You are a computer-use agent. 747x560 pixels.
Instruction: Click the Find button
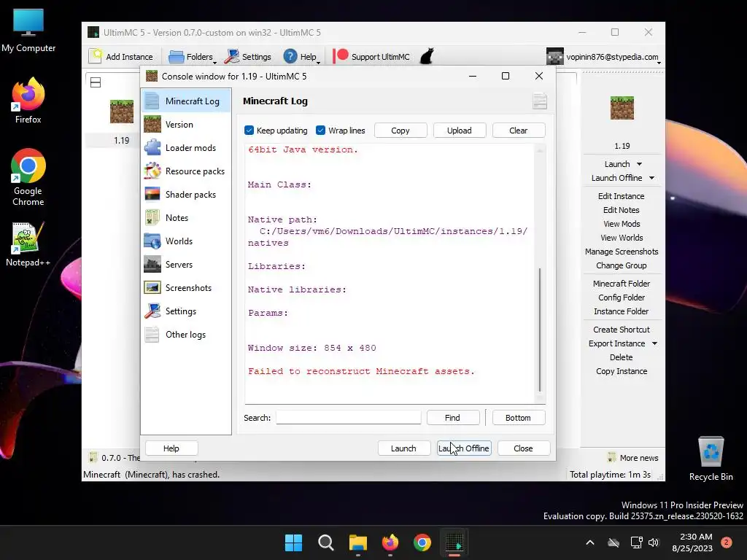click(452, 418)
